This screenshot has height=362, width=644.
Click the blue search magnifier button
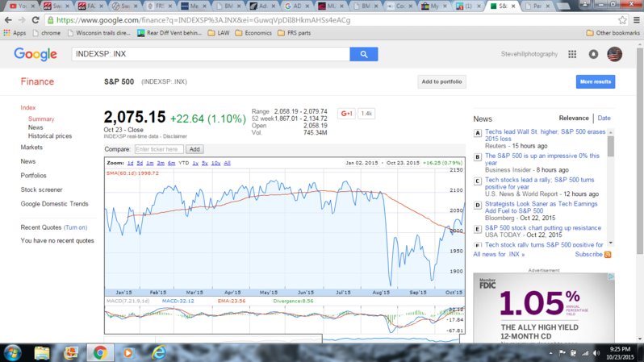coord(364,54)
